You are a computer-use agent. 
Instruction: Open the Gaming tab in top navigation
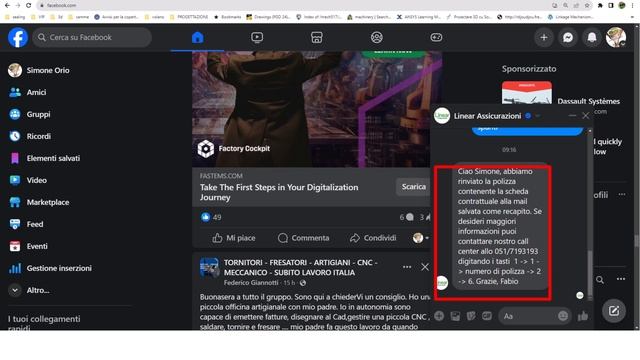coord(436,38)
